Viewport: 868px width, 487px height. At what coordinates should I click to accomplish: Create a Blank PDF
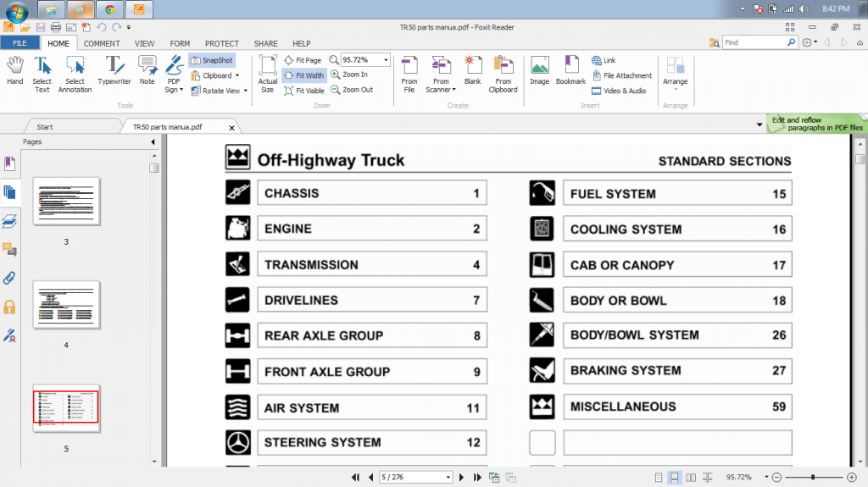tap(472, 71)
